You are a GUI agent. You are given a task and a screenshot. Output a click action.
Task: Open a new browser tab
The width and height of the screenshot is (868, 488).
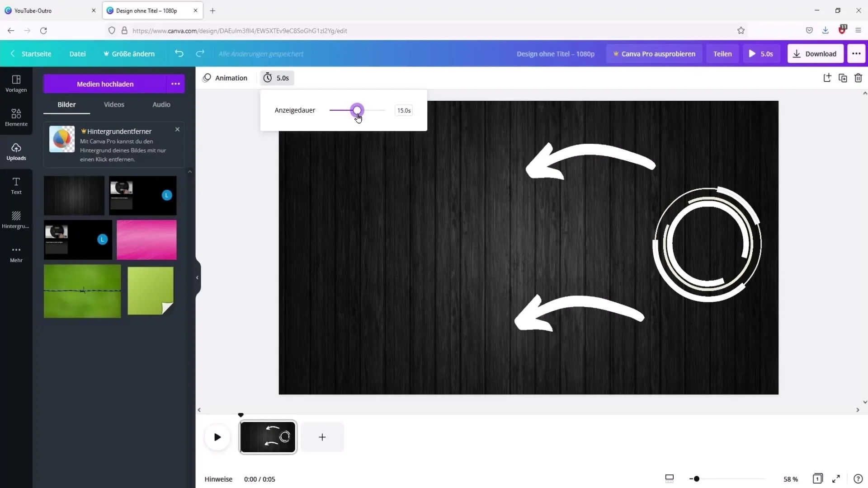pyautogui.click(x=212, y=10)
